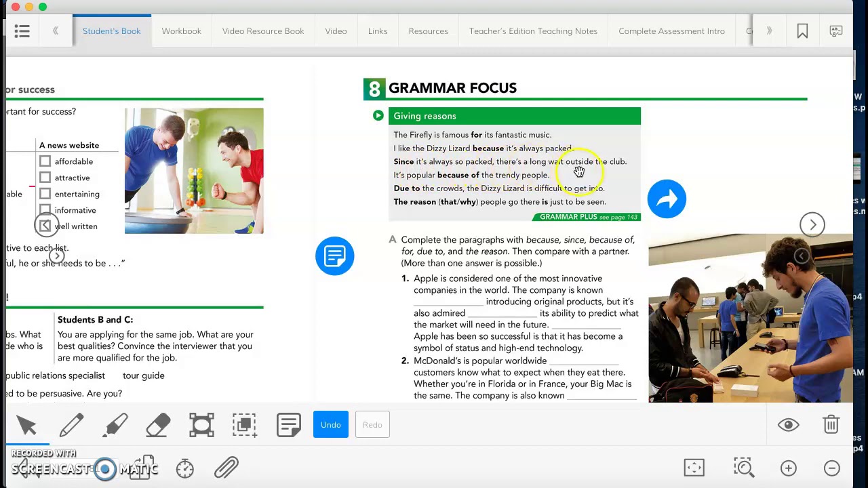The image size is (868, 488).
Task: Zoom out with the minus icon
Action: [832, 468]
